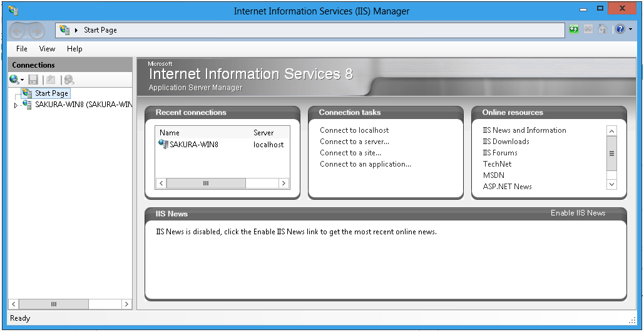Screen dimensions: 644x332
Task: Click the blue Help question mark icon
Action: 620,29
